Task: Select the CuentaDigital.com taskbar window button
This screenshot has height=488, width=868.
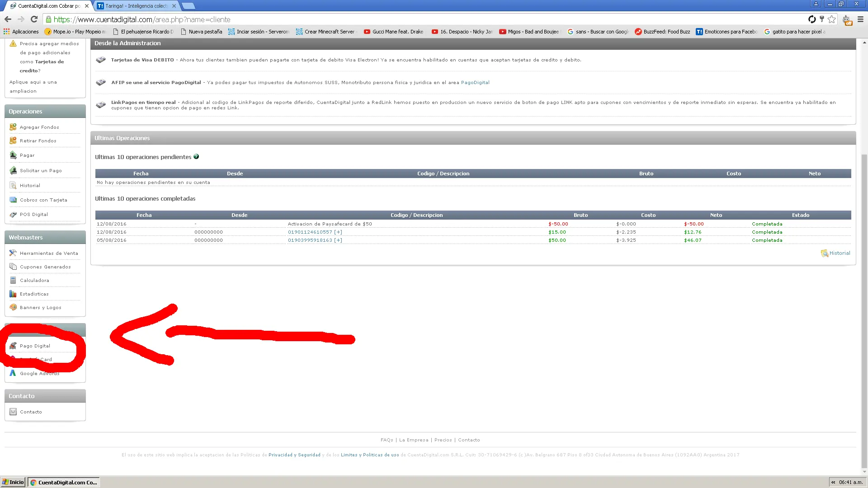Action: pyautogui.click(x=64, y=483)
